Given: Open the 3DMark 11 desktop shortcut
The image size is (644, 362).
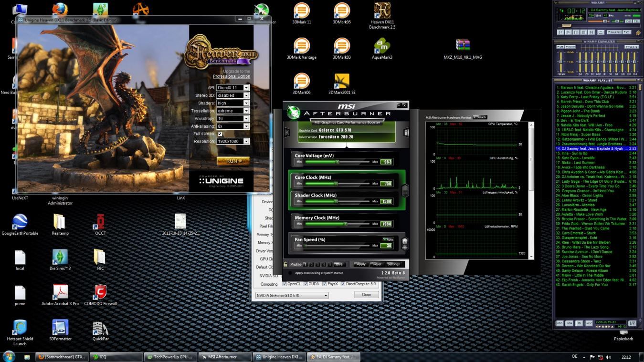Looking at the screenshot, I should (301, 13).
